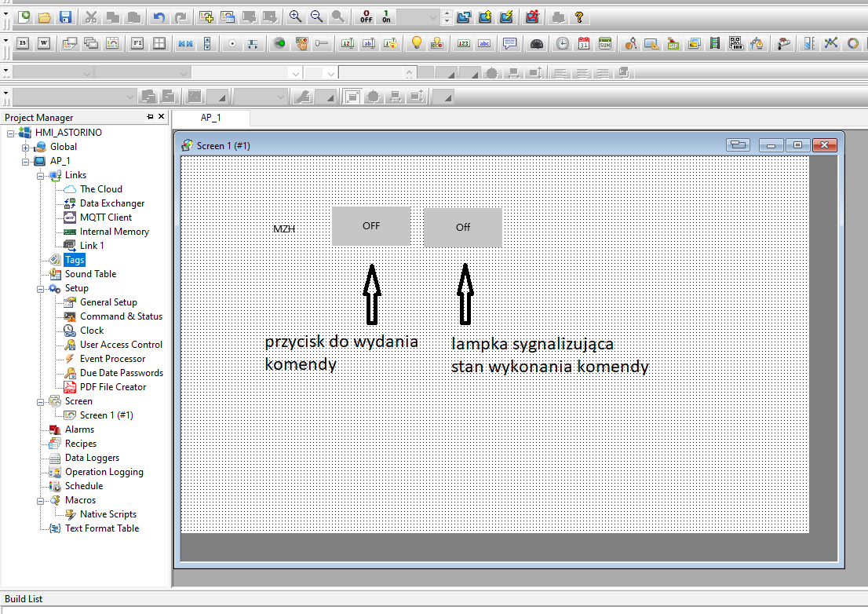Select the MZH label on canvas
This screenshot has width=868, height=614.
coord(284,228)
